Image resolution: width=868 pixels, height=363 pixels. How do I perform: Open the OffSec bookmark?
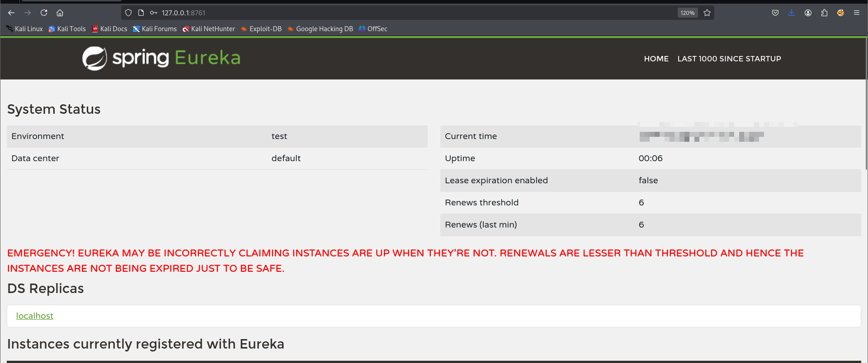click(373, 29)
